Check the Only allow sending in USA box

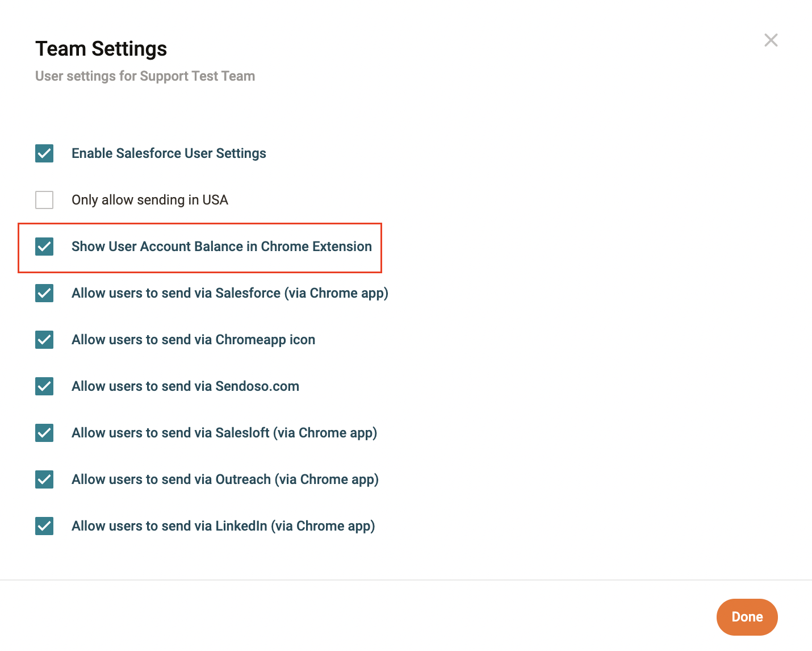point(44,200)
